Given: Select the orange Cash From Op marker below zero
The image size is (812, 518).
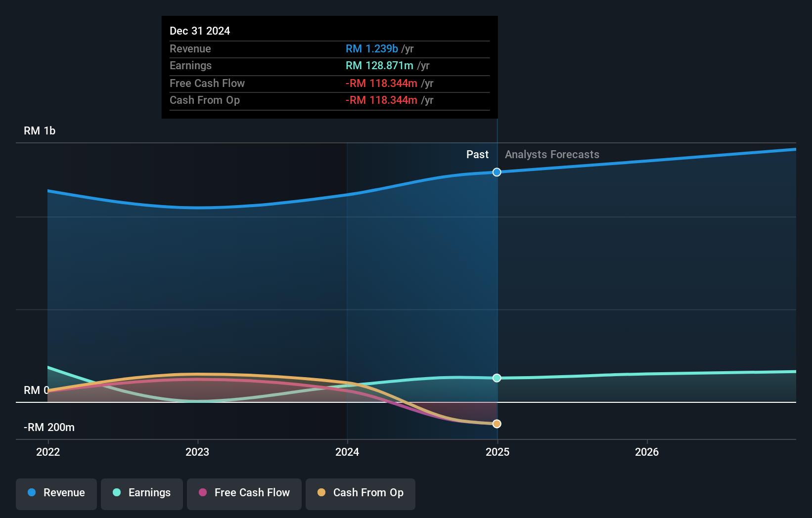Looking at the screenshot, I should 496,424.
